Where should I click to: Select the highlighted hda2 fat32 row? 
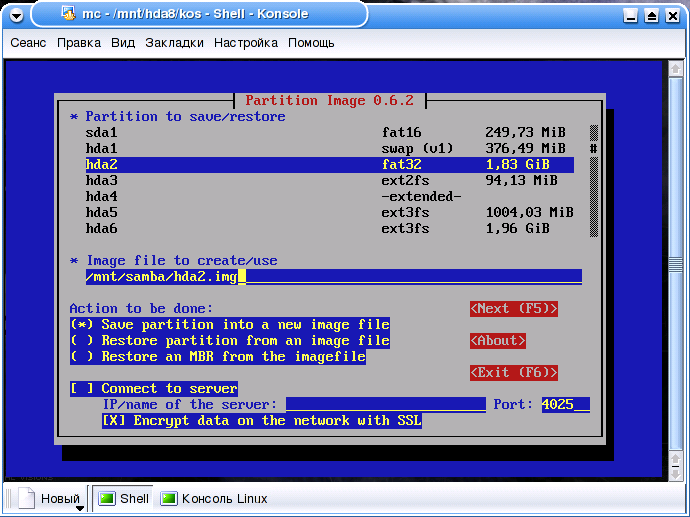pyautogui.click(x=329, y=164)
